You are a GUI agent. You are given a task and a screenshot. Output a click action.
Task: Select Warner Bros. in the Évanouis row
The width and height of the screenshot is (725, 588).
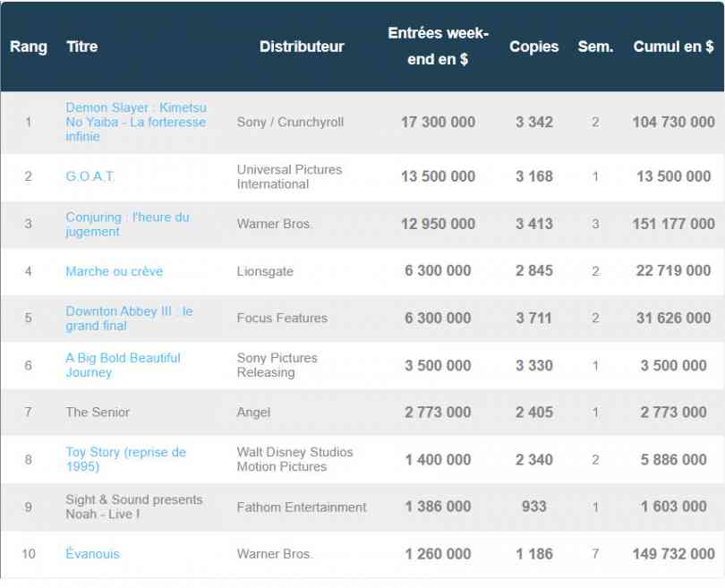coord(274,554)
